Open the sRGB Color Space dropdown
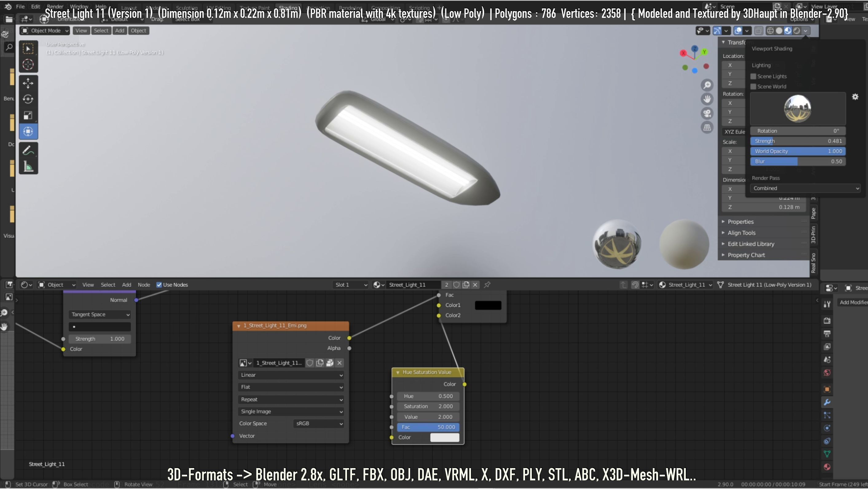The width and height of the screenshot is (868, 489). tap(318, 423)
